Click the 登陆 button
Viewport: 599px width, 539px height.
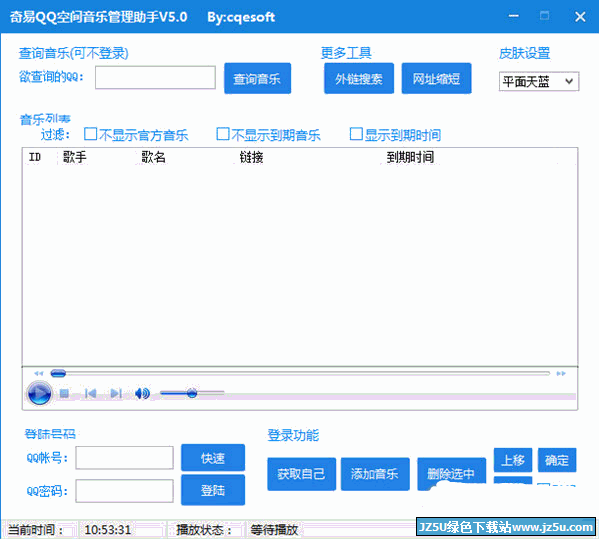(213, 490)
